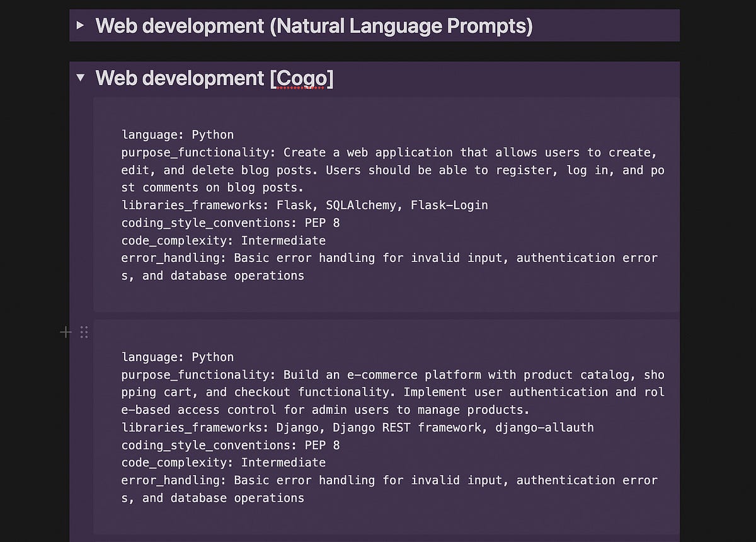Click the right-pointing disclosure triangle on first heading
The image size is (756, 542).
pos(80,26)
